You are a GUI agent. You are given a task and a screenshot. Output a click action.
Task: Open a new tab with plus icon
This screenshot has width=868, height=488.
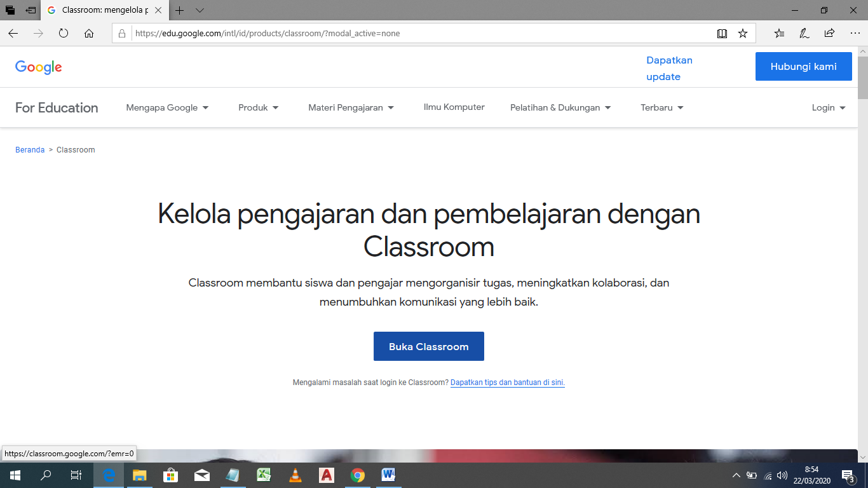coord(180,11)
